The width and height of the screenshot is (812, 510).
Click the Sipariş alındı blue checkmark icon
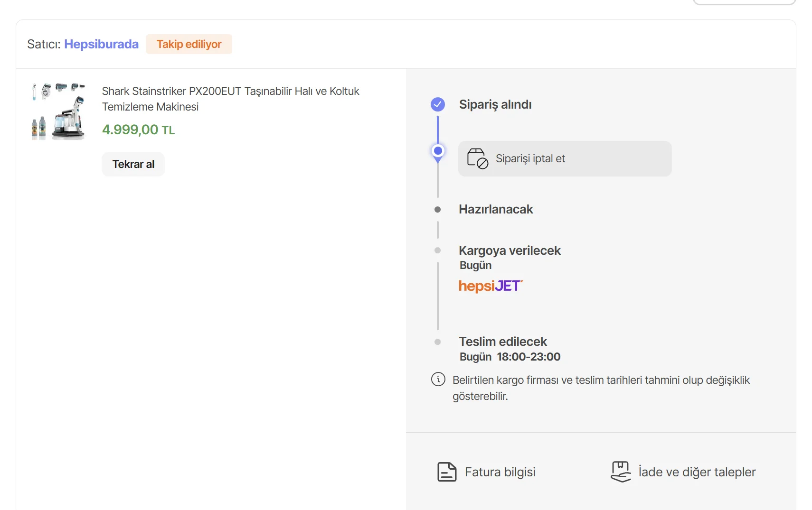click(x=438, y=104)
